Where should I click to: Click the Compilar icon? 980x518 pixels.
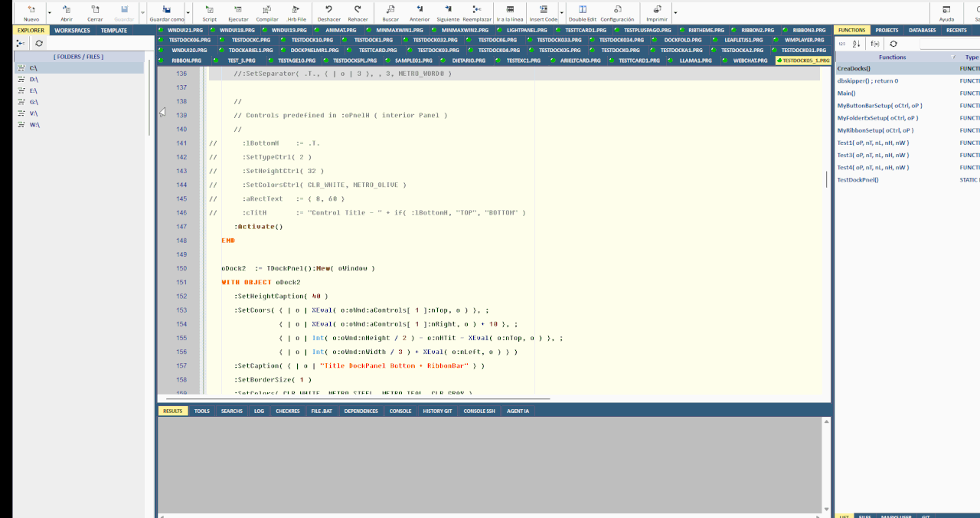coord(267,10)
